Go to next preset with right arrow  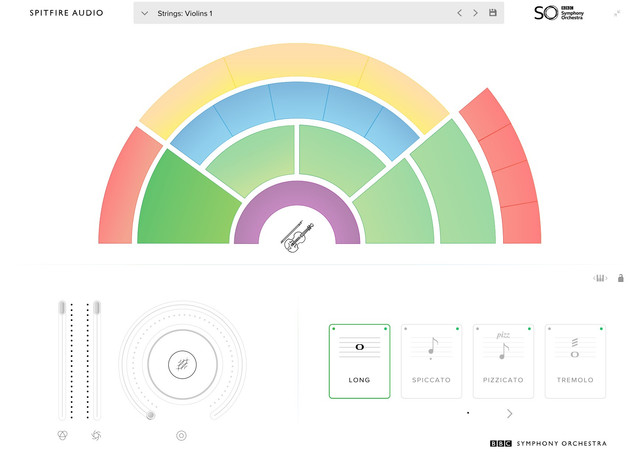475,13
